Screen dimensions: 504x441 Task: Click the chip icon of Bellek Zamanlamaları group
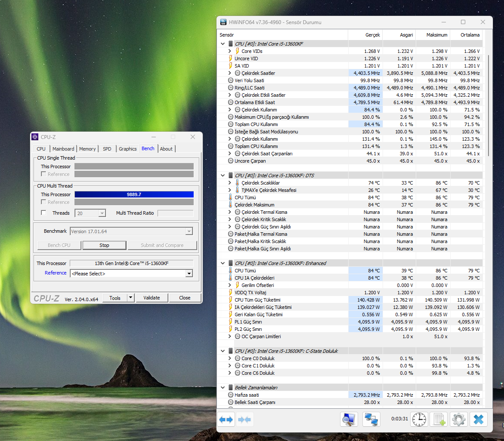click(230, 387)
